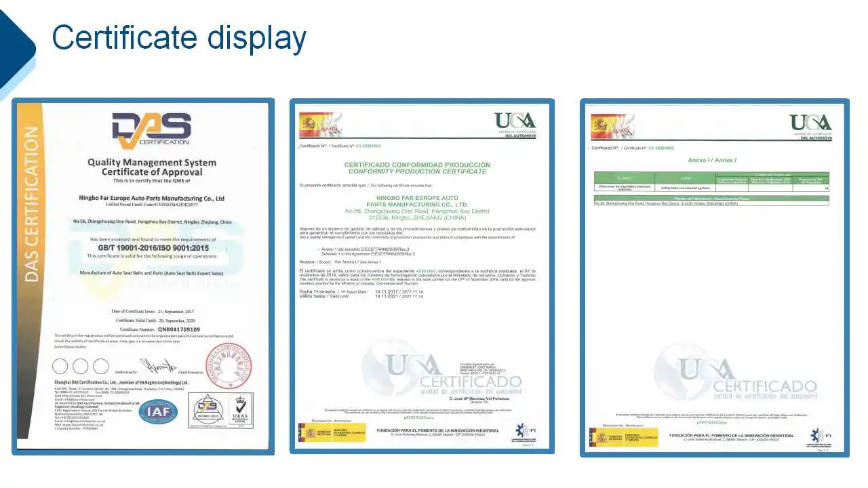The width and height of the screenshot is (868, 488).
Task: Click the Spanish flag emblem on the middle certificate
Action: click(321, 125)
